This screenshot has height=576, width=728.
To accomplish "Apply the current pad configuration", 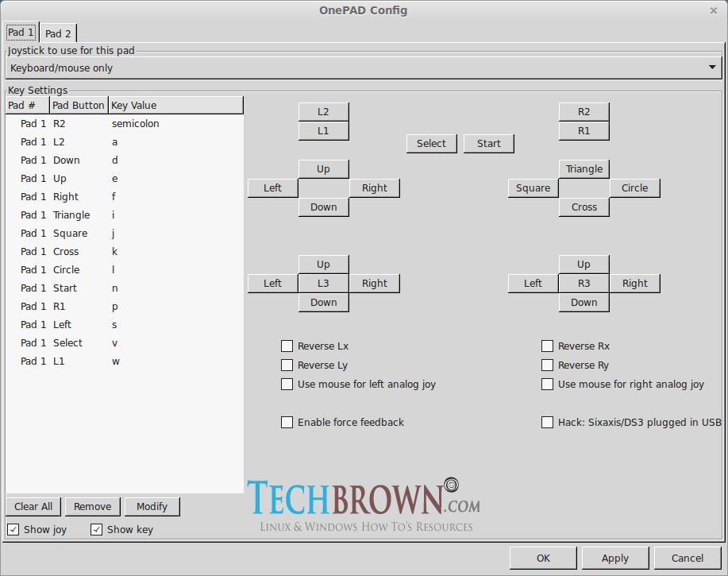I will (x=615, y=558).
